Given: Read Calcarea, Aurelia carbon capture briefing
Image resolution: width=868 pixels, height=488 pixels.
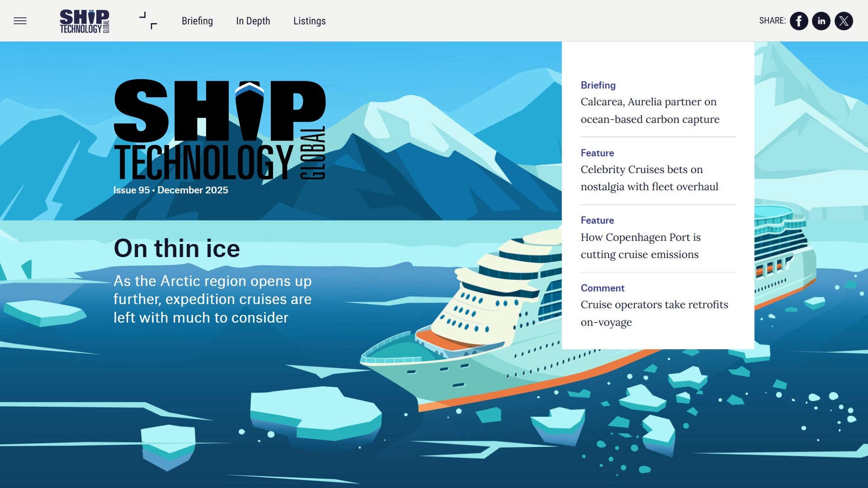Looking at the screenshot, I should click(650, 110).
